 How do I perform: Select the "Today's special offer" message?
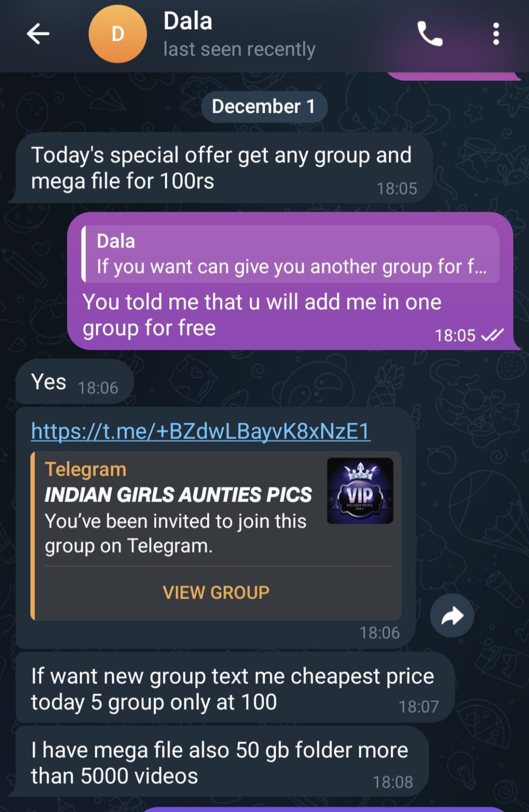[x=221, y=168]
